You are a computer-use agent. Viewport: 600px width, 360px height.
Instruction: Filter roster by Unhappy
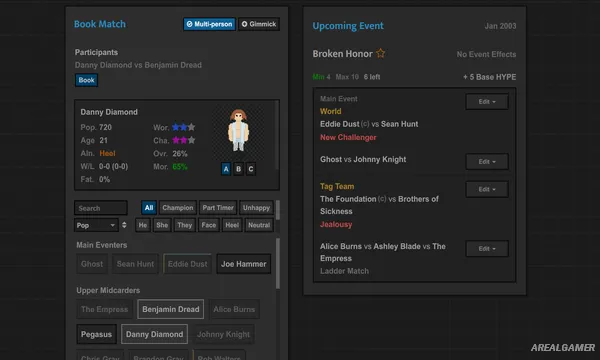click(x=256, y=208)
